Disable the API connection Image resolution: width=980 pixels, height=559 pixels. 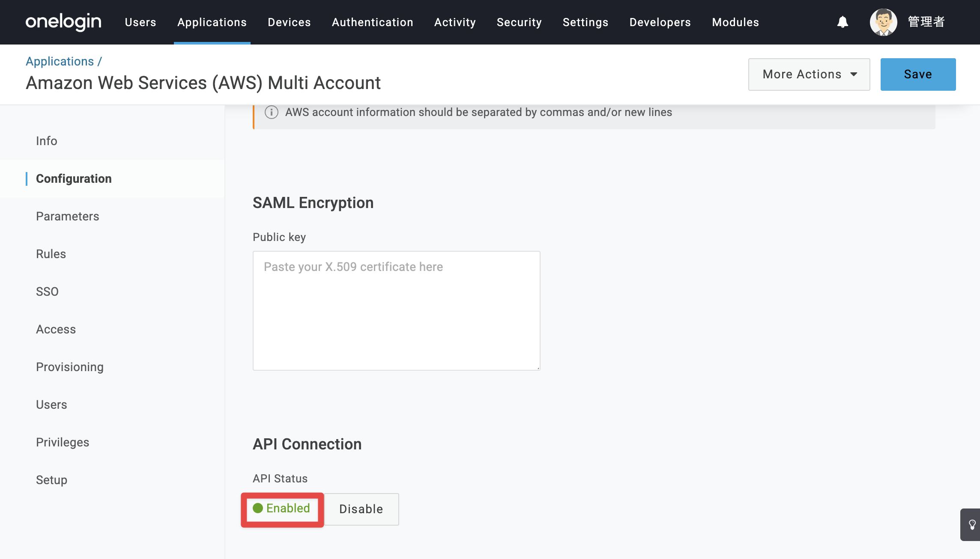pos(361,509)
